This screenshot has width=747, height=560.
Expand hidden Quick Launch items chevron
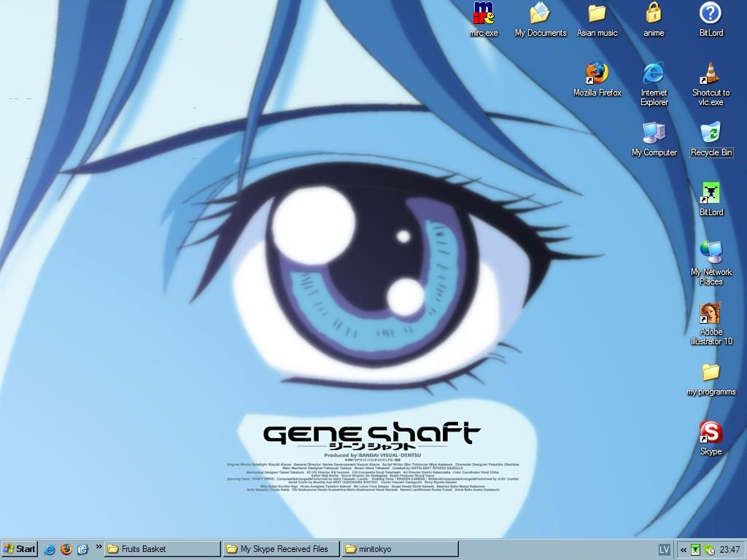point(98,547)
